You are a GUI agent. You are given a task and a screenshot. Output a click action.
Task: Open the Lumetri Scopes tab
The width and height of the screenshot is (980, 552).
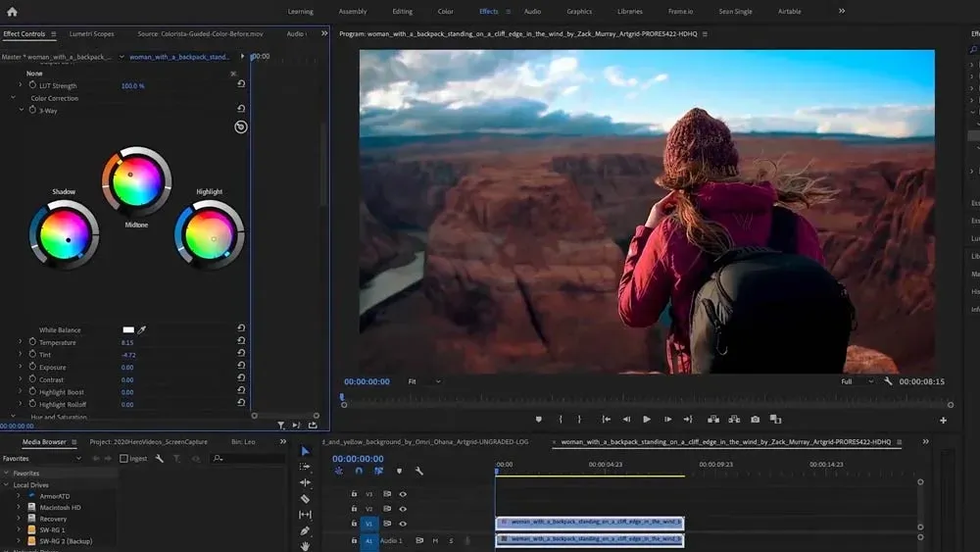coord(91,33)
